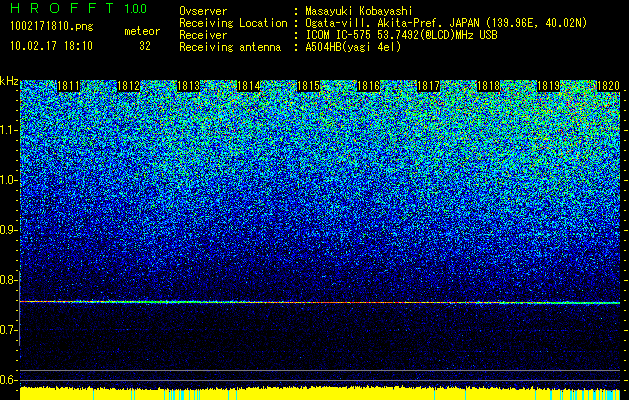Click the Ovserver label

click(x=203, y=11)
